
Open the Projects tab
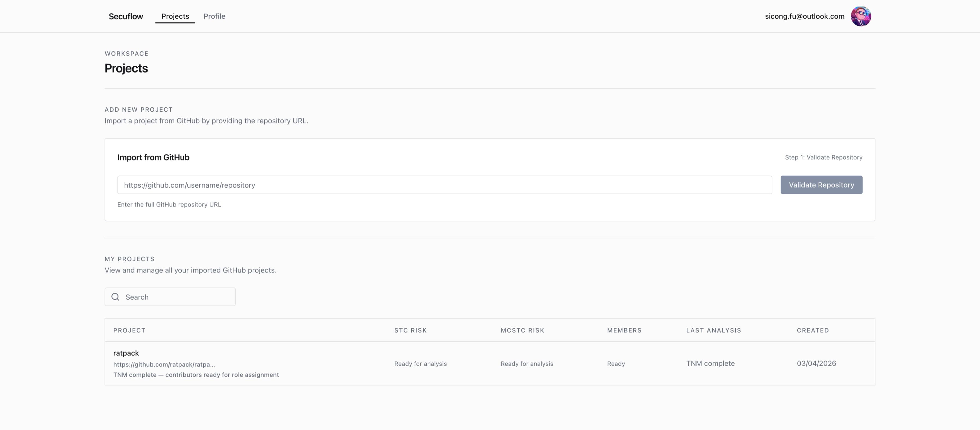pos(175,16)
